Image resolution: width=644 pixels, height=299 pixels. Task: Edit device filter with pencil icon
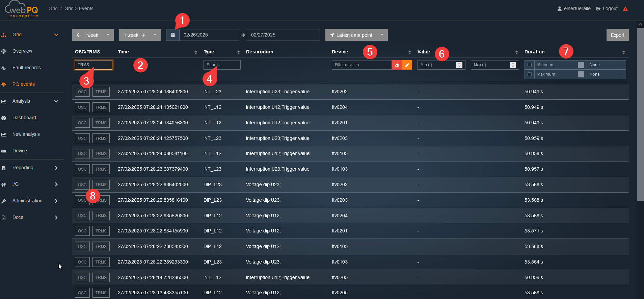click(407, 65)
